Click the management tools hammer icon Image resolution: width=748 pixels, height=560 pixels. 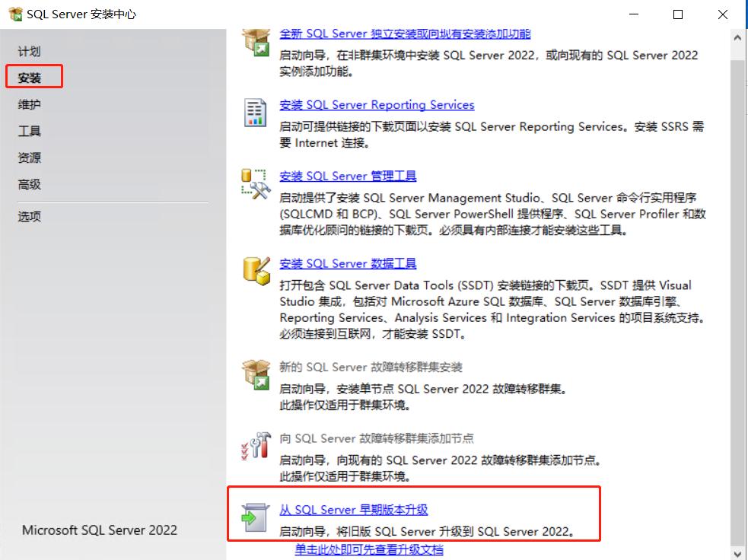(x=256, y=184)
